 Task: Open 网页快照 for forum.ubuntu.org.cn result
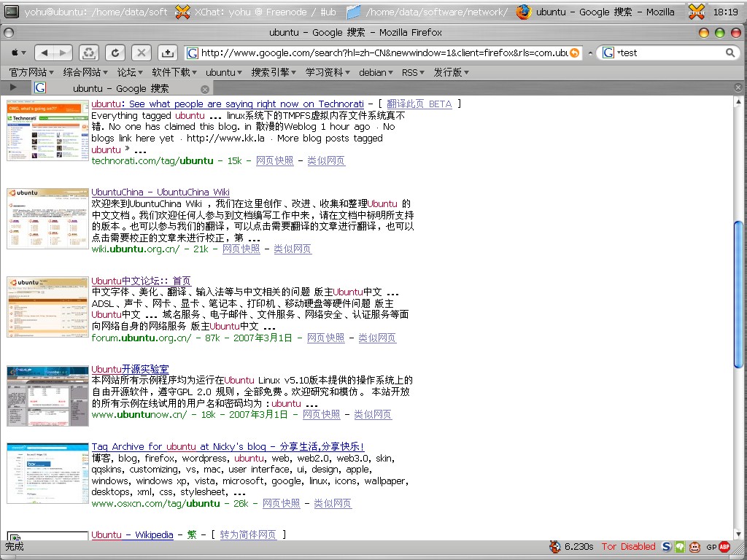tap(326, 338)
